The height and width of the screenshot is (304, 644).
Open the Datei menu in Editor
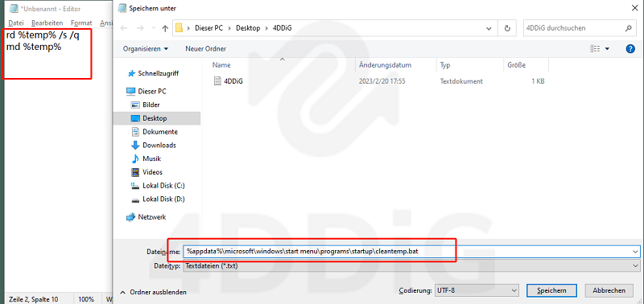pos(16,23)
